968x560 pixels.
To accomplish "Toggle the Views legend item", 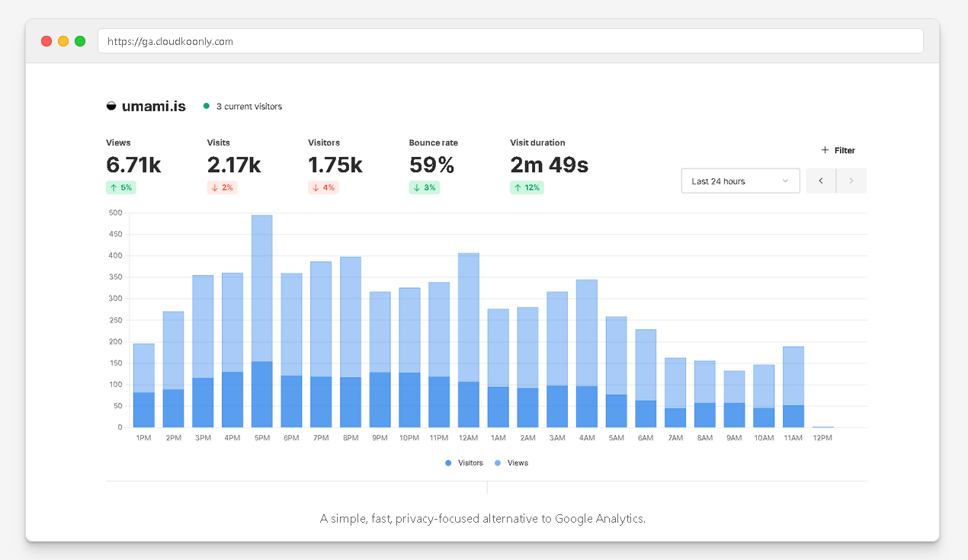I will (x=511, y=462).
